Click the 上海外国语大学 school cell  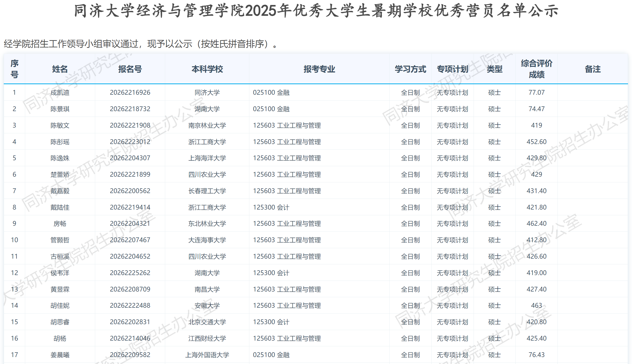coord(207,355)
